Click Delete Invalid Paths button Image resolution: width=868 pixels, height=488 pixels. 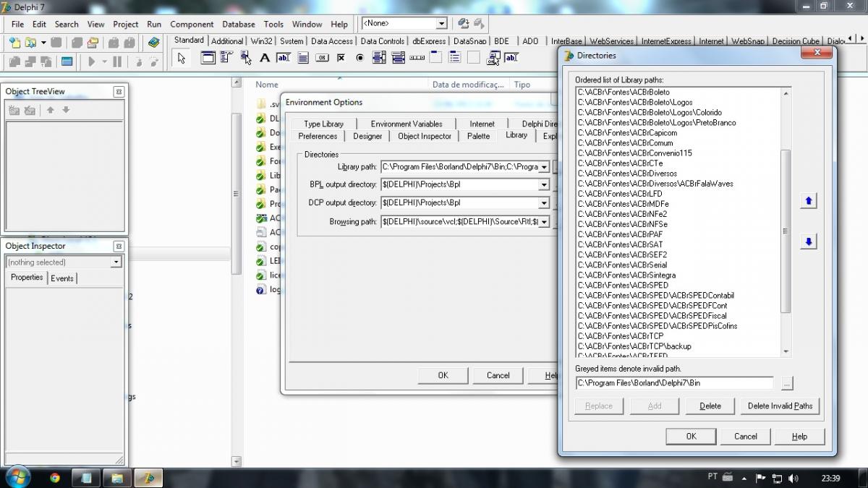coord(780,406)
